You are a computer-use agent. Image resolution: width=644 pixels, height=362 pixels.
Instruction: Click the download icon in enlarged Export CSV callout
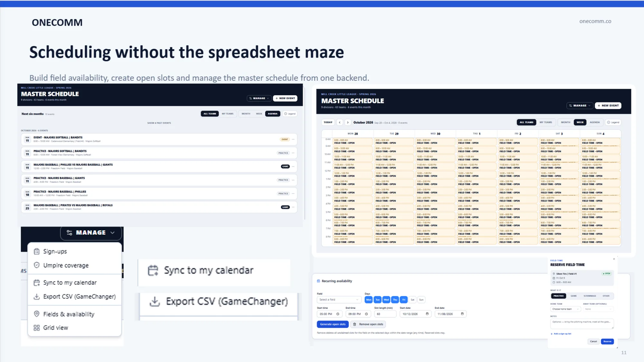tap(155, 302)
